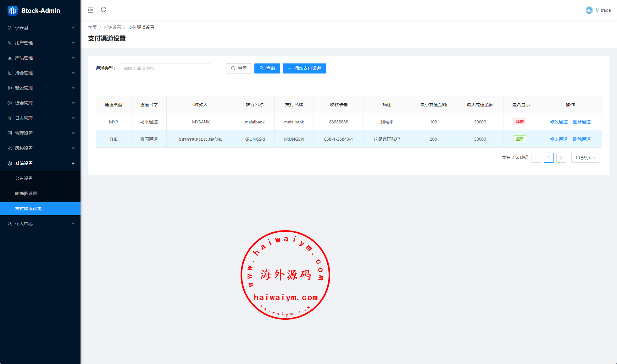Click the gear icon beside 系统设置
The image size is (617, 364).
[x=10, y=163]
